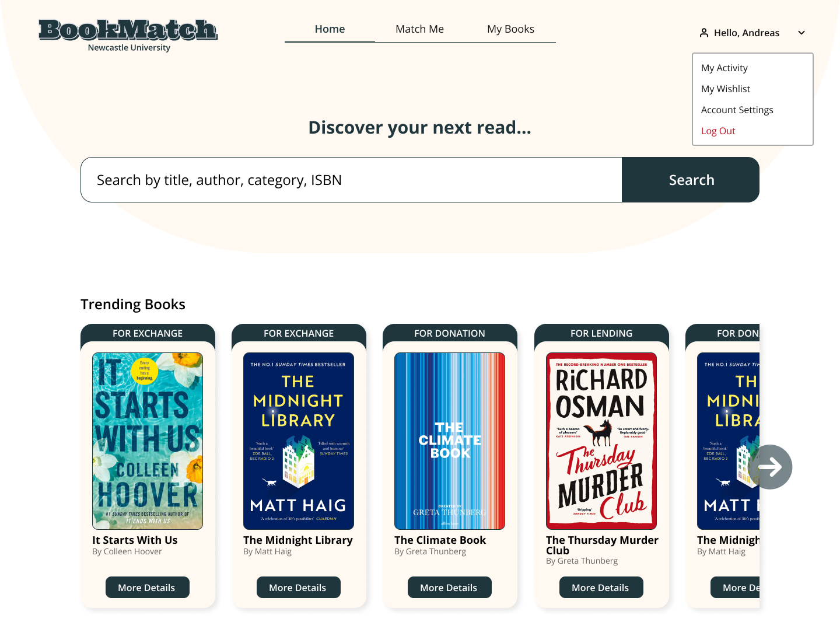
Task: Click the user profile icon
Action: click(x=704, y=33)
